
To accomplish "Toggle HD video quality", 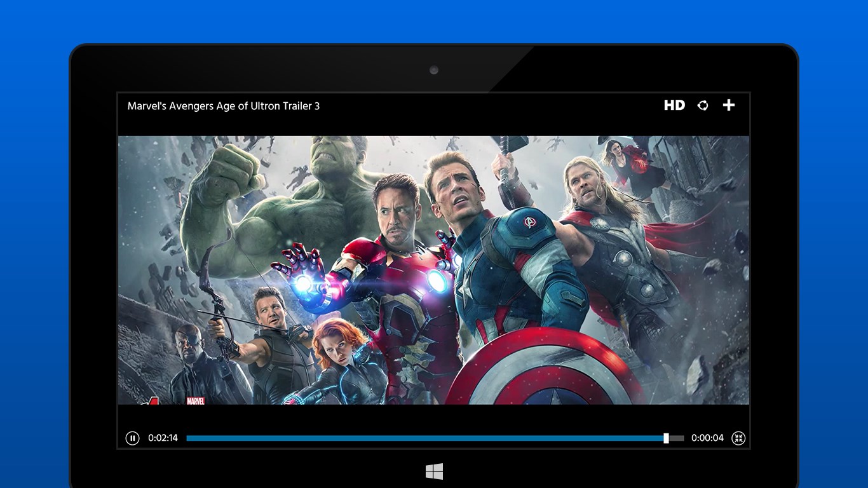I will pyautogui.click(x=674, y=105).
